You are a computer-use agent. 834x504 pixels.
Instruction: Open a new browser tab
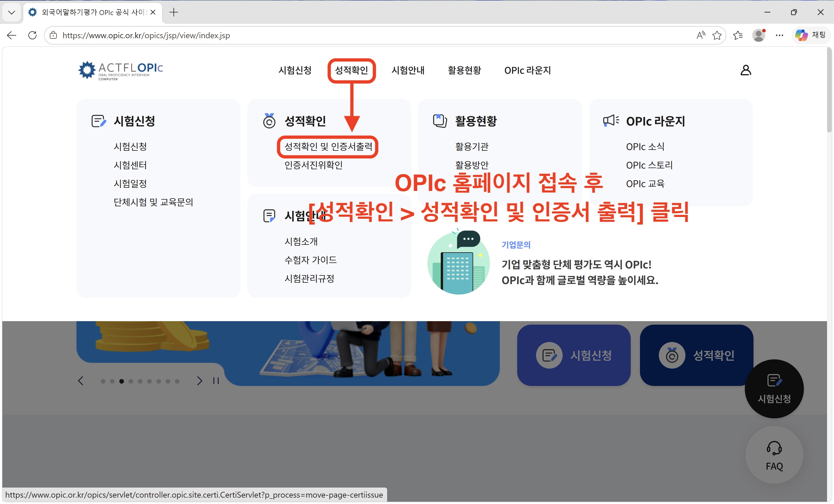(x=174, y=12)
